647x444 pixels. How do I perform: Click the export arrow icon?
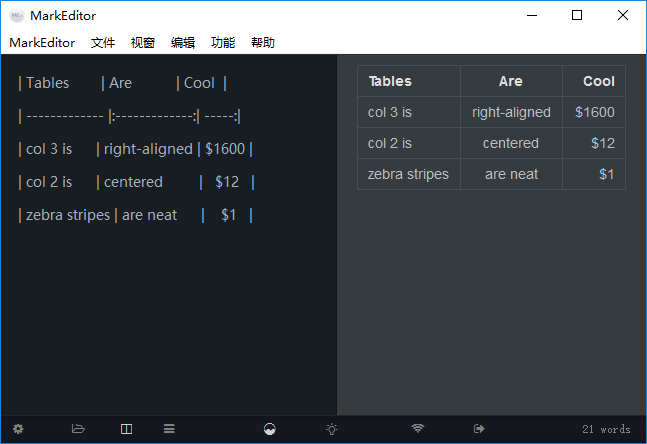479,429
